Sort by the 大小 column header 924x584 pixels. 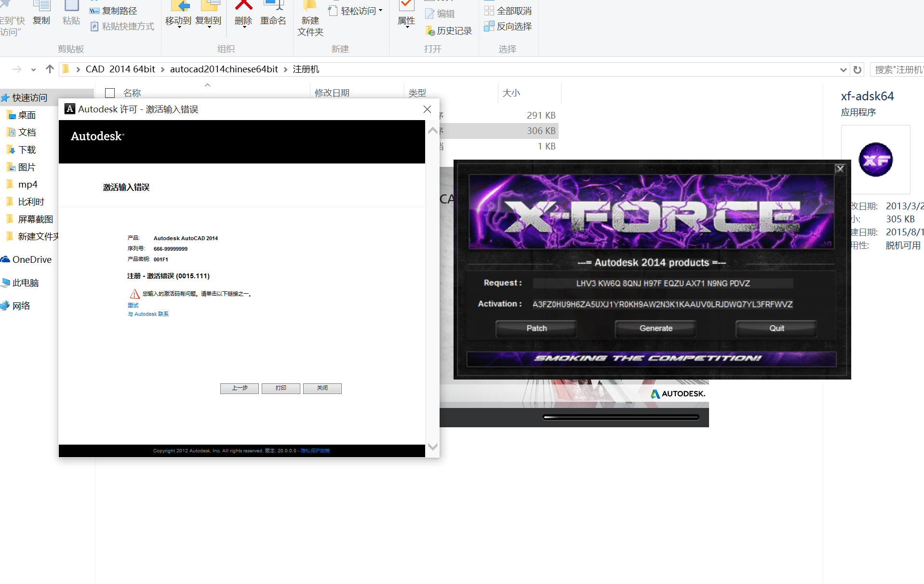click(x=511, y=93)
